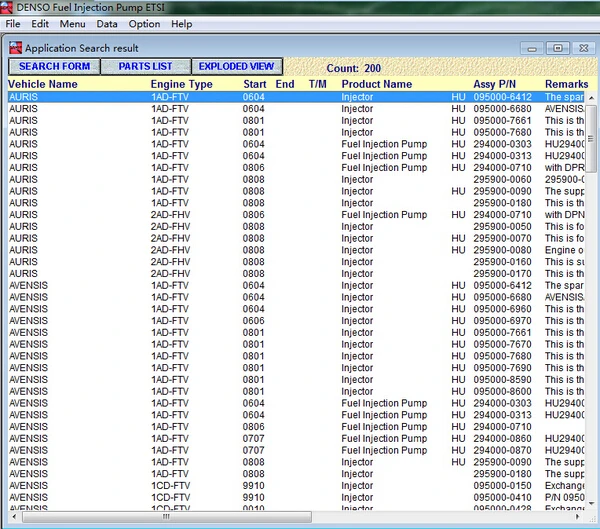The image size is (600, 529).
Task: Maximize the Application Search result window
Action: tap(558, 48)
